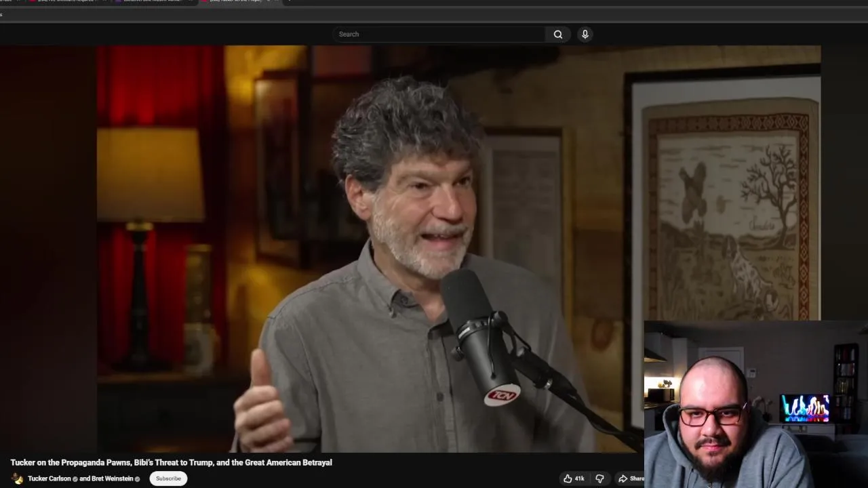
Task: Like the video with 41k thumbs-up
Action: click(574, 479)
